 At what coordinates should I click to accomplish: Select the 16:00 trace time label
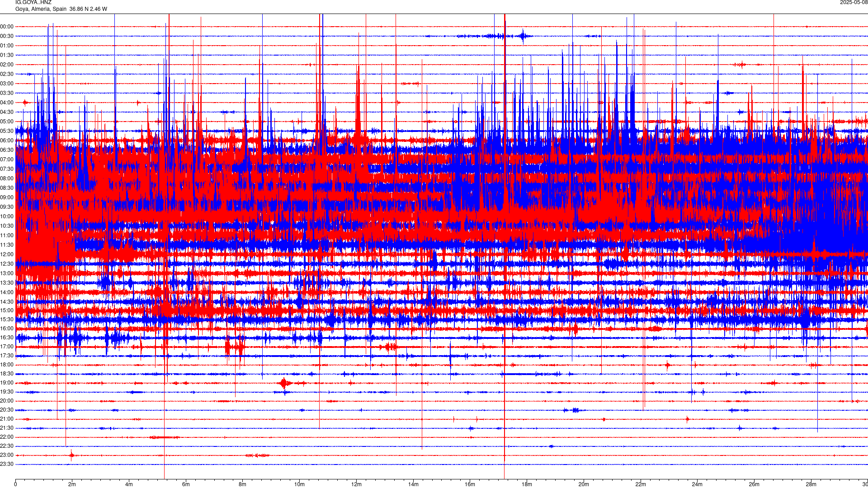tap(7, 328)
